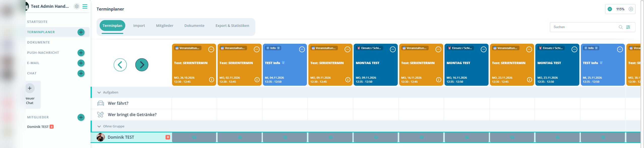Screen dimensions: 644x148
Task: Click the red B badge in Dominik TEST's planner row
Action: (x=168, y=137)
